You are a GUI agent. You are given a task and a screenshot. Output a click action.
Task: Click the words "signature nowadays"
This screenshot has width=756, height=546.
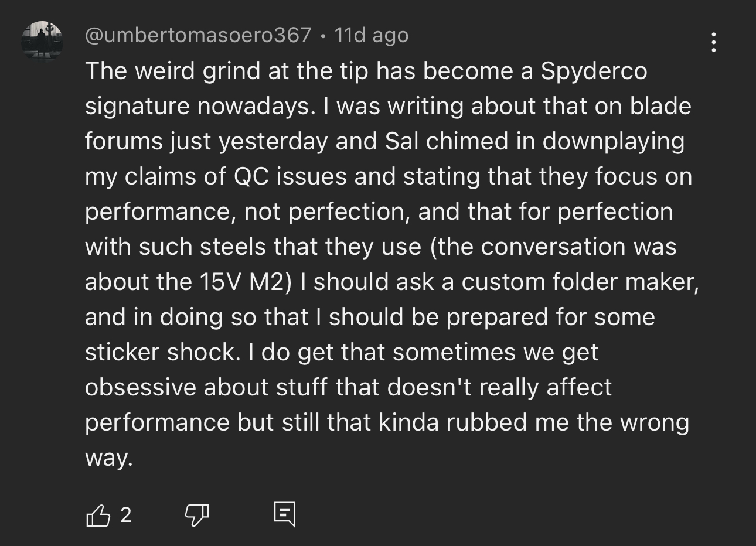click(x=197, y=106)
